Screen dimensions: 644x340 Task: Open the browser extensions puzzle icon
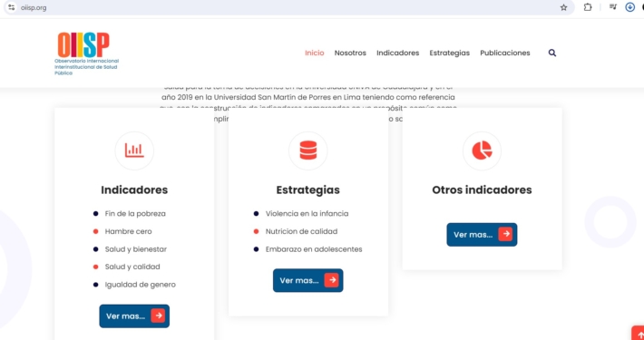588,7
